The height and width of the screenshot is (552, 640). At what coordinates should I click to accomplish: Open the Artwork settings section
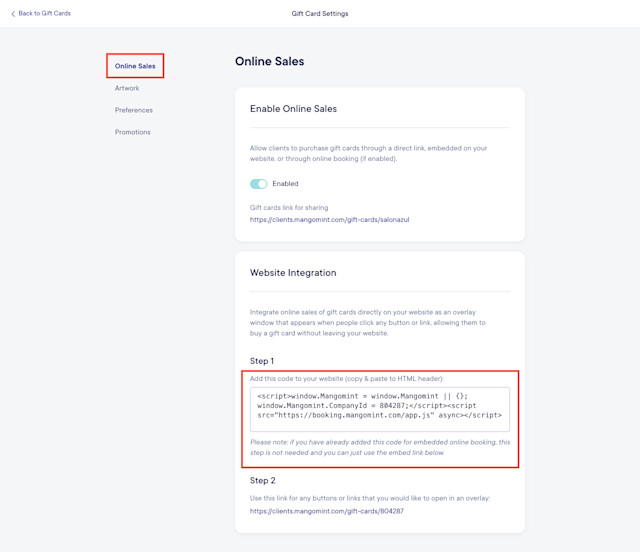[x=127, y=88]
